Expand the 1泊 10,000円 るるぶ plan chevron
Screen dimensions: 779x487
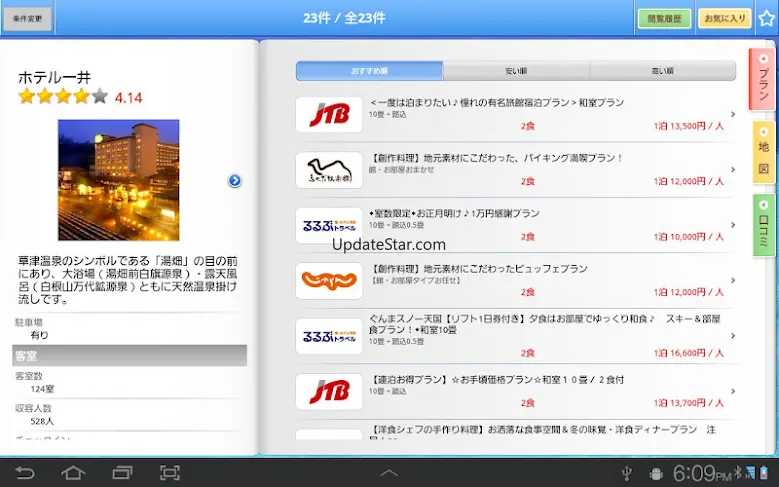tap(733, 225)
